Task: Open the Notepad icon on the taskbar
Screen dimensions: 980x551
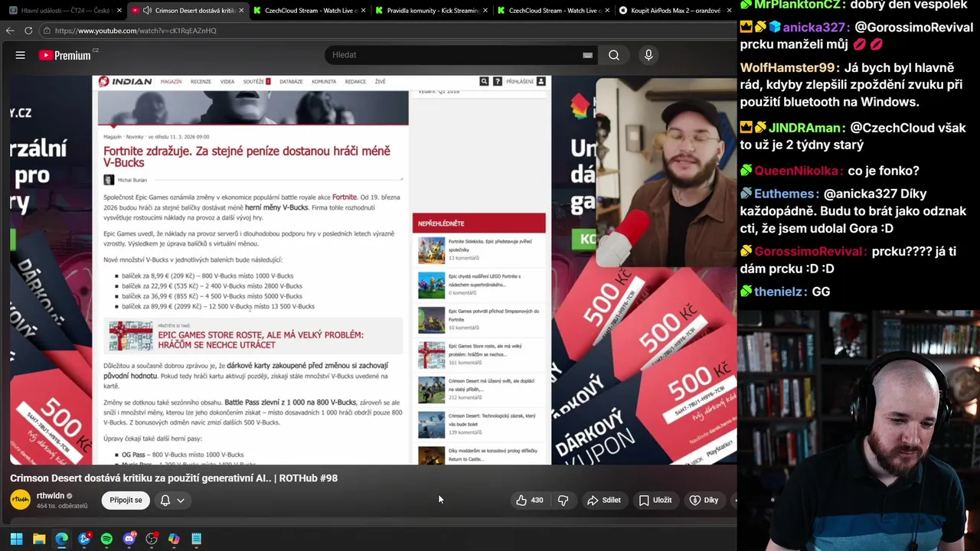Action: point(197,539)
